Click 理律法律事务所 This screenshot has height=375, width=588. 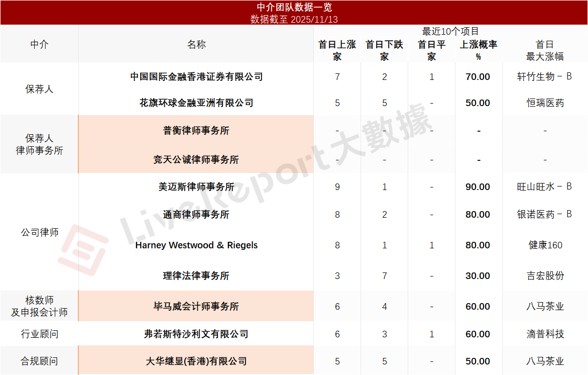pyautogui.click(x=196, y=275)
